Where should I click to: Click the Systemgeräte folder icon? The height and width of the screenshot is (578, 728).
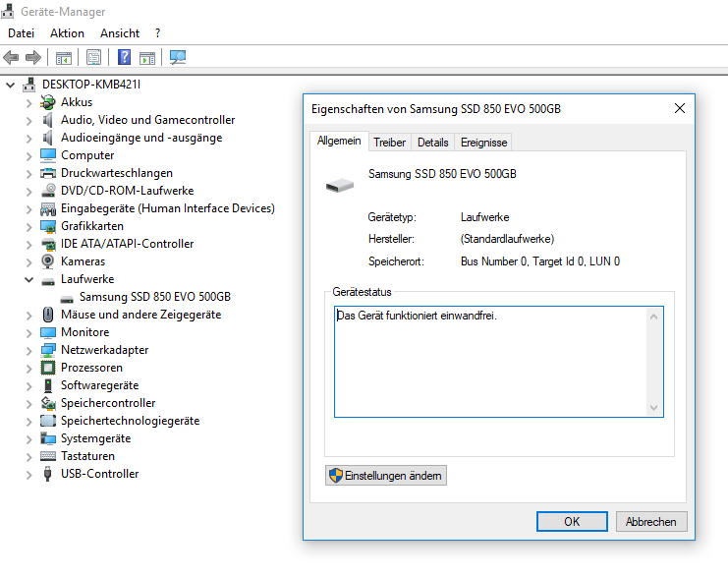pyautogui.click(x=48, y=438)
